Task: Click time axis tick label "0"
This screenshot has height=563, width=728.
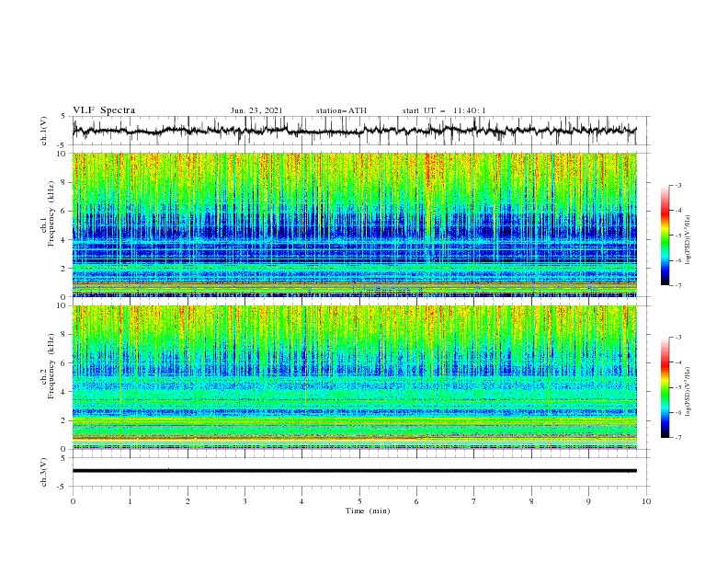Action: pyautogui.click(x=73, y=501)
